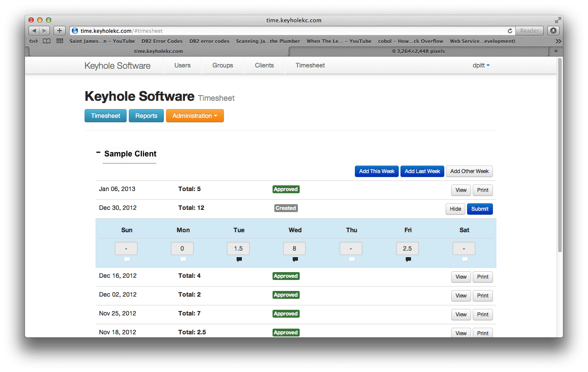The image size is (588, 372).
Task: Open the Administration dropdown
Action: pyautogui.click(x=195, y=116)
